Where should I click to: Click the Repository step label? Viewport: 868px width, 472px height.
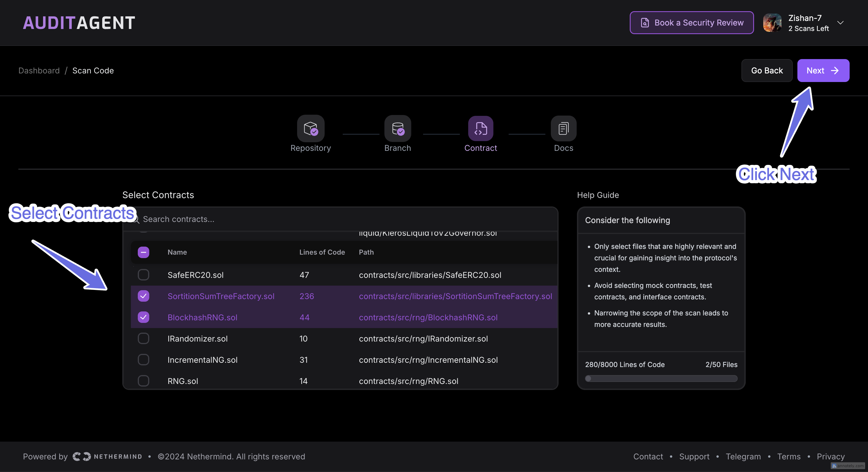pos(311,148)
